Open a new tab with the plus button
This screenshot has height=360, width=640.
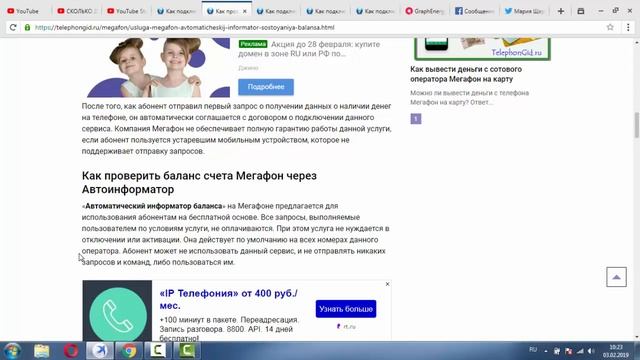pos(561,11)
